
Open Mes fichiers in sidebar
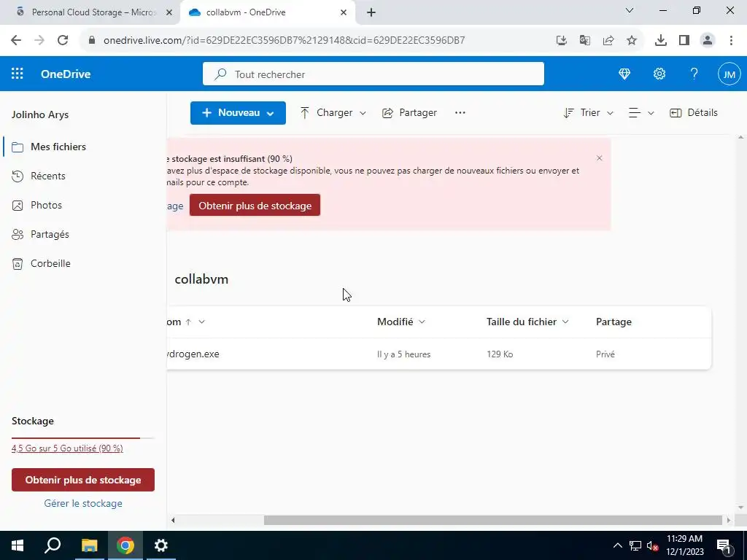tap(58, 147)
